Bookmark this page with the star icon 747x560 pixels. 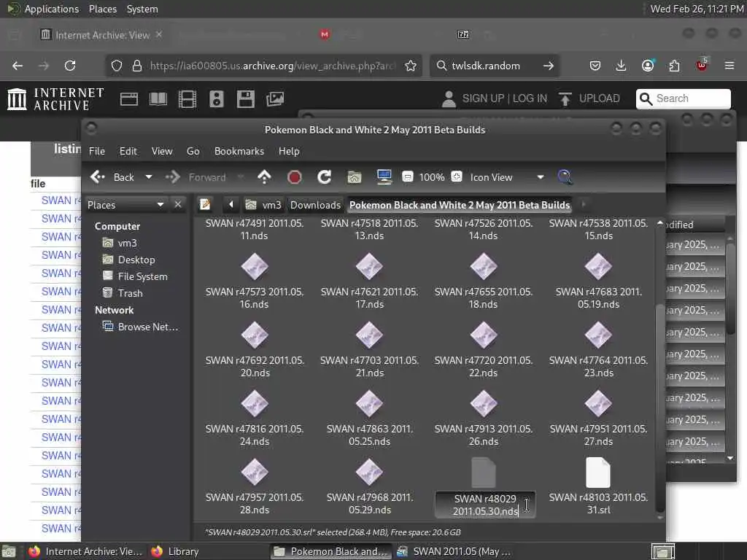pyautogui.click(x=411, y=66)
